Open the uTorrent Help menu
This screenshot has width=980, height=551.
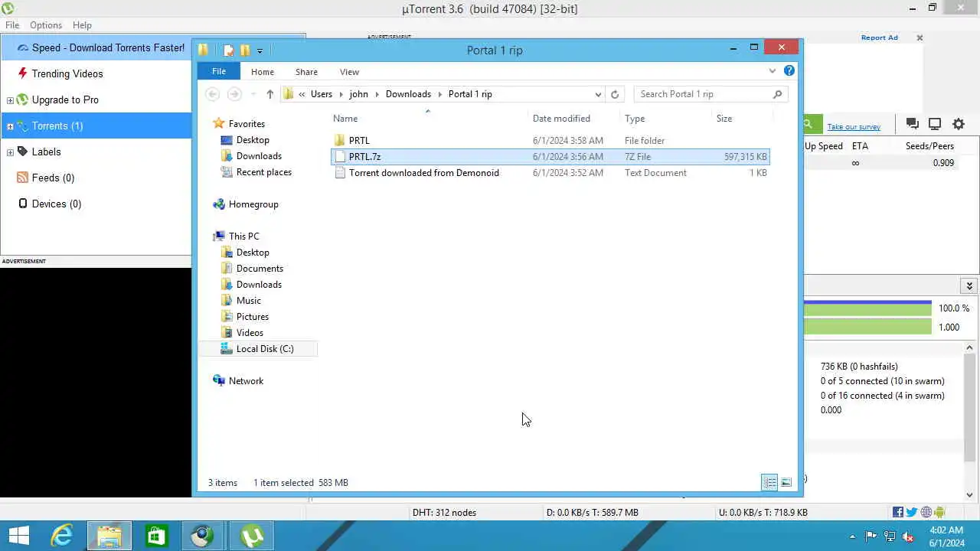click(x=82, y=25)
